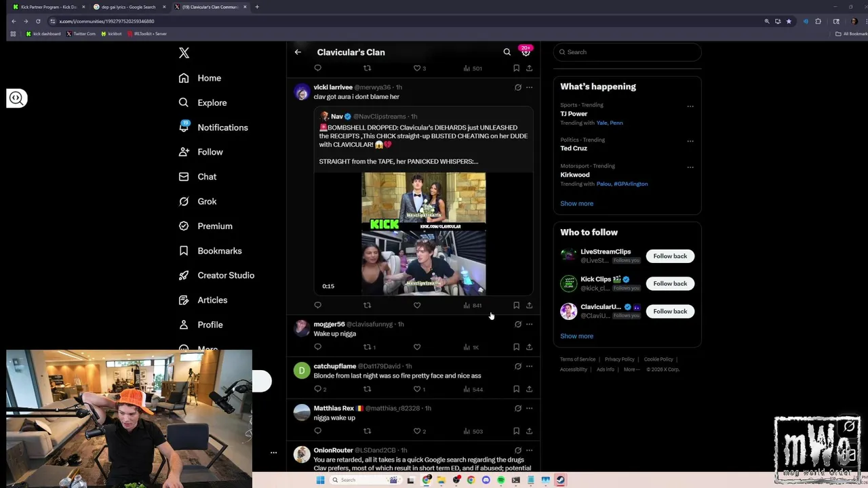Open more options for OnionRouter's post
The height and width of the screenshot is (488, 868).
(x=529, y=450)
